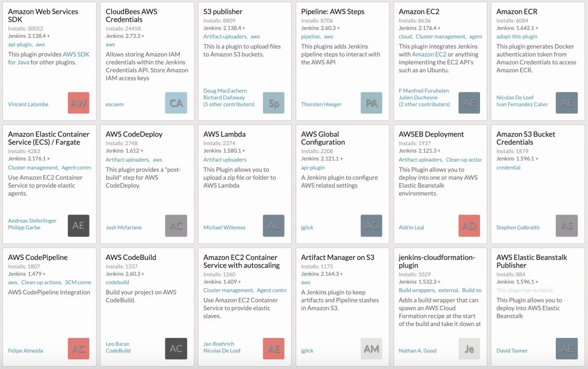Click the CloudBees AWS Credentials avatar icon
This screenshot has height=369, width=588.
[x=176, y=103]
